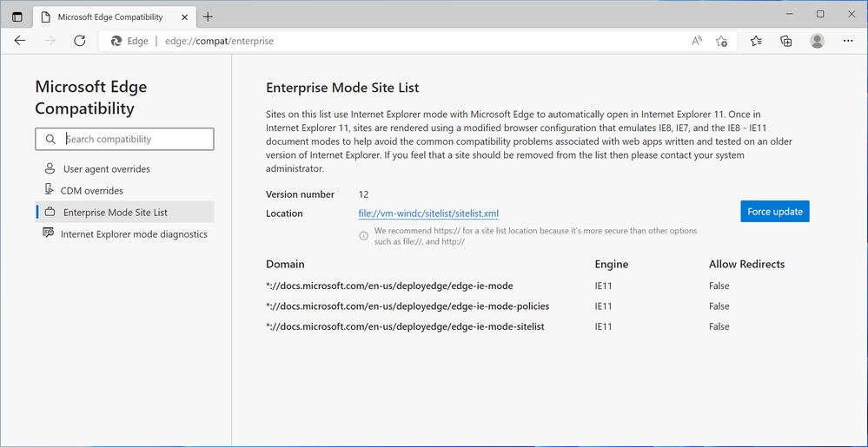The width and height of the screenshot is (868, 447).
Task: Open the tab actions menu icon
Action: 17,16
